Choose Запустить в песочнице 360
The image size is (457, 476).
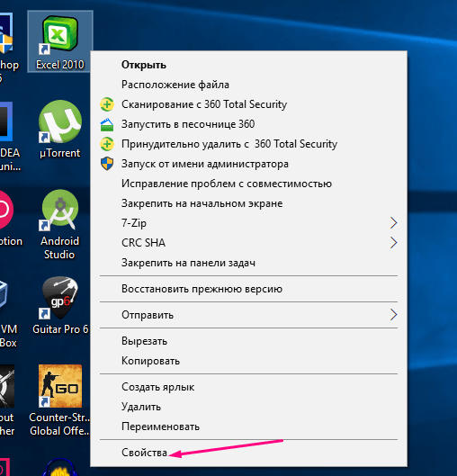point(248,124)
